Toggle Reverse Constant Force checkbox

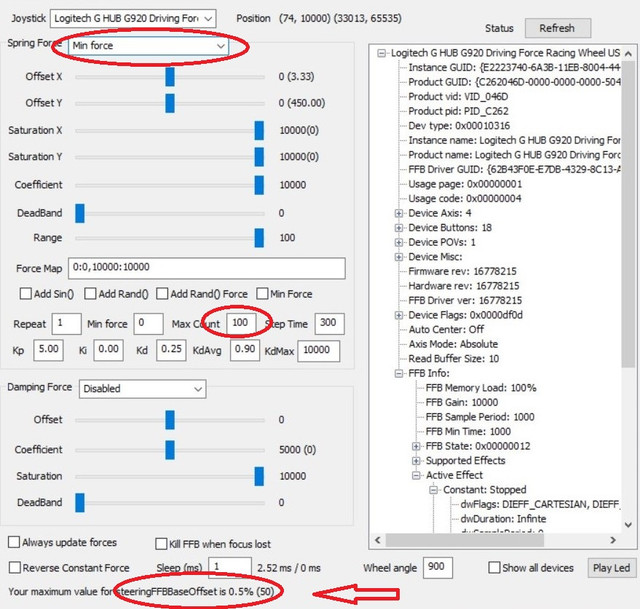point(14,568)
